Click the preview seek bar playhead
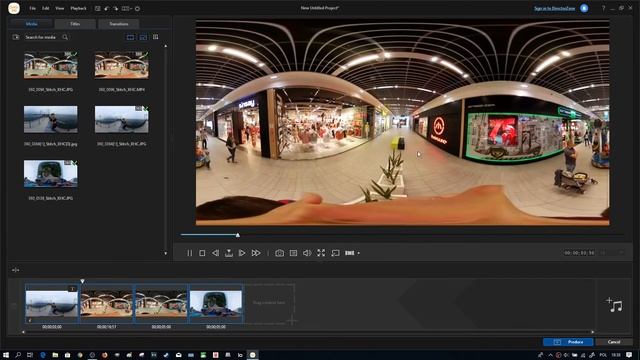Screen dimensions: 640x360 (238, 235)
